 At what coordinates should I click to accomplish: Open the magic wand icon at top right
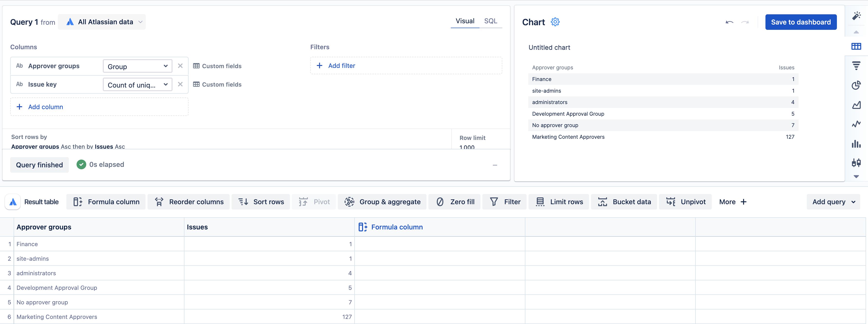856,16
